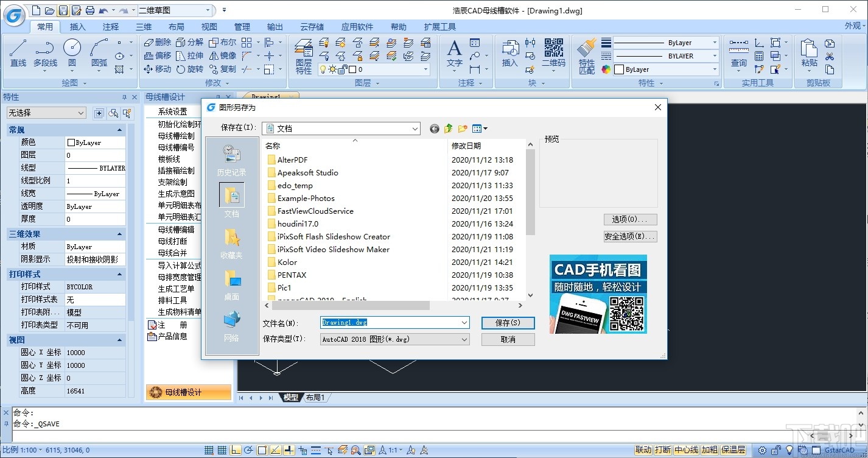868x458 pixels.
Task: Click the 粘贴 (Paste) icon on ribbon
Action: [810, 49]
